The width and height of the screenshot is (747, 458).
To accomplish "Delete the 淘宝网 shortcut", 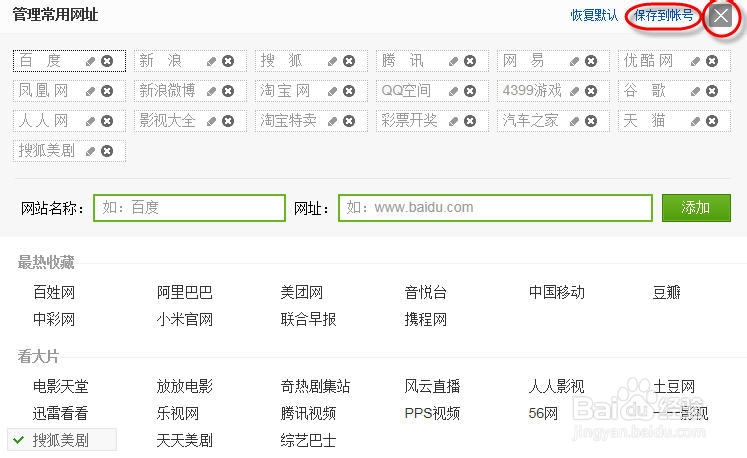I will pyautogui.click(x=349, y=91).
